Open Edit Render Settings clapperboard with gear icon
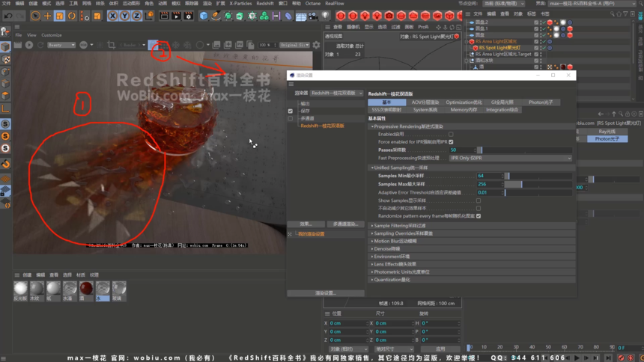644x362 pixels. pos(189,16)
